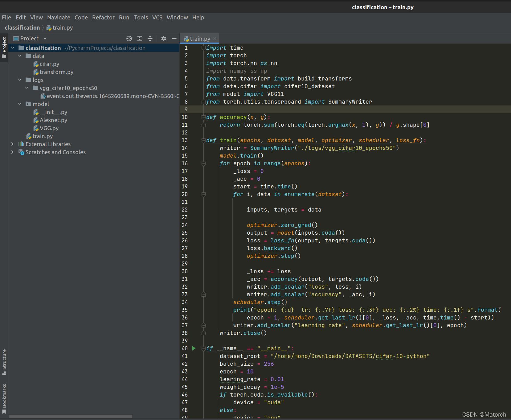Click the Expand All icon
The image size is (511, 420).
click(x=140, y=39)
